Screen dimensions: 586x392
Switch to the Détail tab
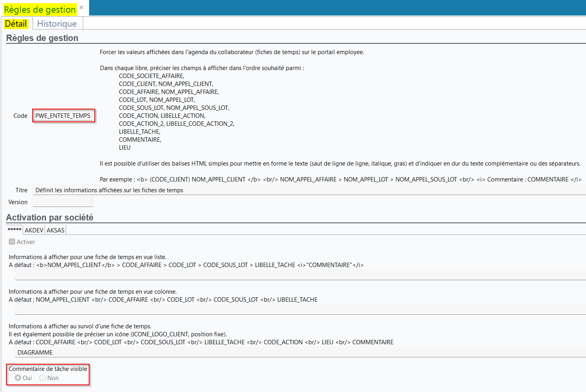[x=16, y=24]
